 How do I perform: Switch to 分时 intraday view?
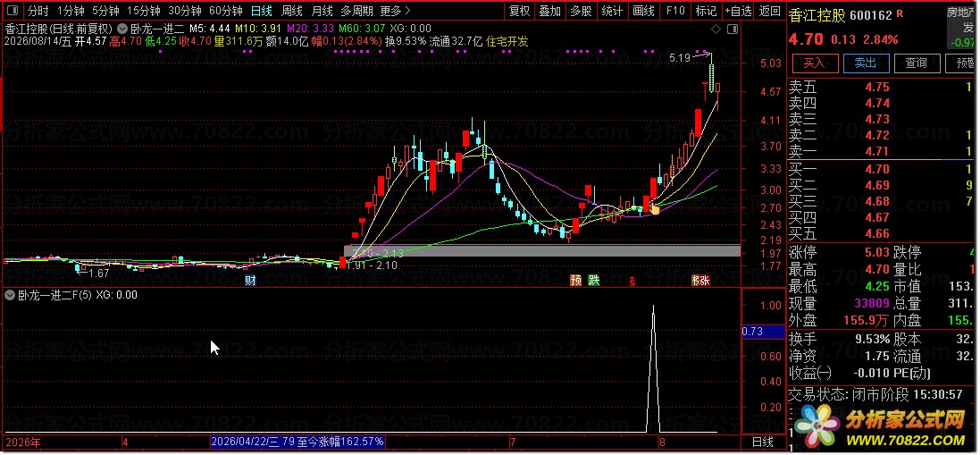pos(38,11)
